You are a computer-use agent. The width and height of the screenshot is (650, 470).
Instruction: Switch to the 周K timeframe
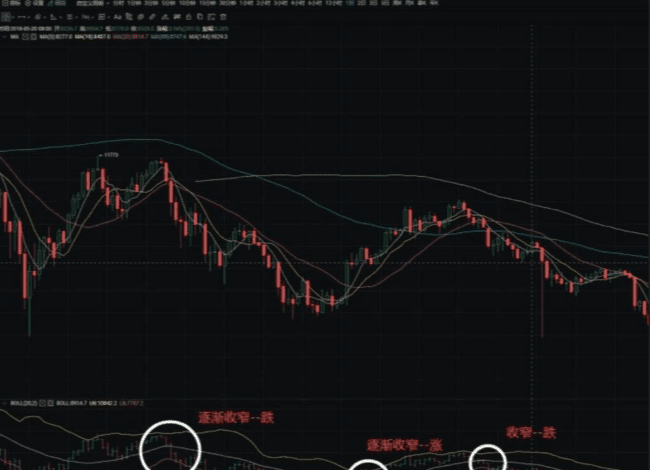397,3
